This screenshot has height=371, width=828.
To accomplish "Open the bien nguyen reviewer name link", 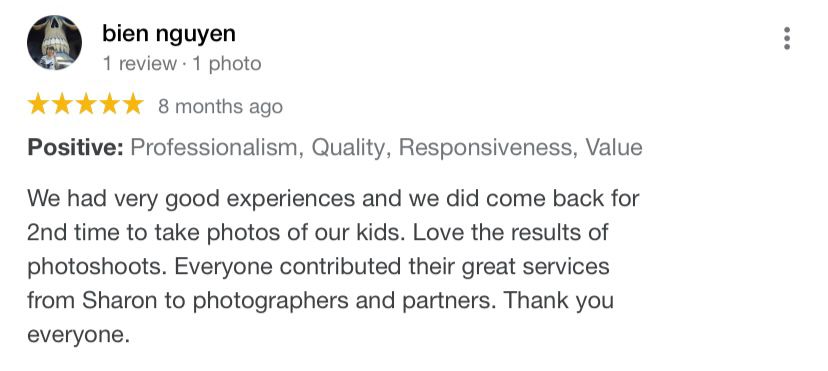I will coord(169,34).
